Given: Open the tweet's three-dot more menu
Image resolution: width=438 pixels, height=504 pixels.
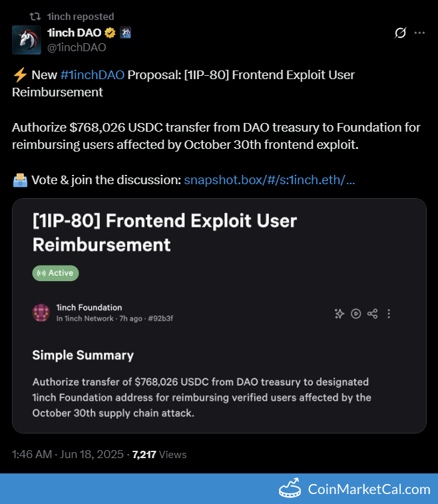Looking at the screenshot, I should pos(419,33).
